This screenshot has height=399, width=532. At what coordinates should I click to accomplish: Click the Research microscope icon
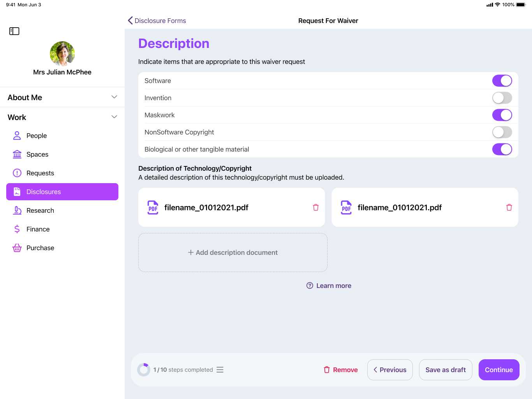17,210
